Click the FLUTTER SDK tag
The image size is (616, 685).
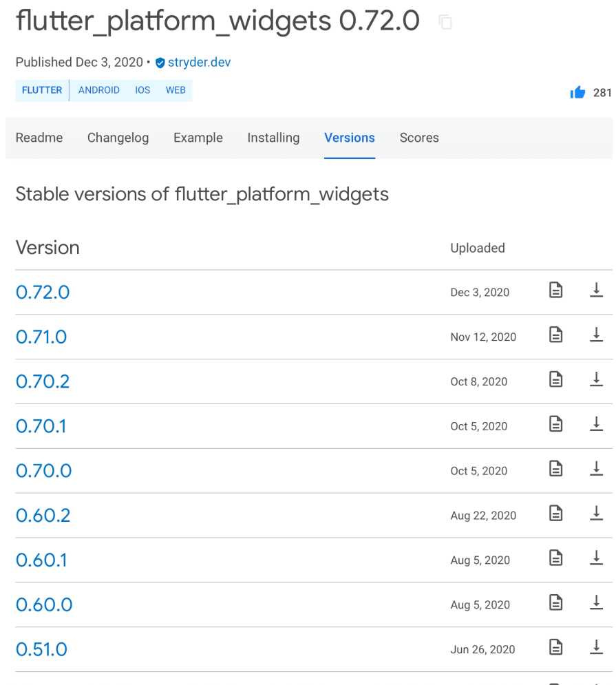click(42, 90)
